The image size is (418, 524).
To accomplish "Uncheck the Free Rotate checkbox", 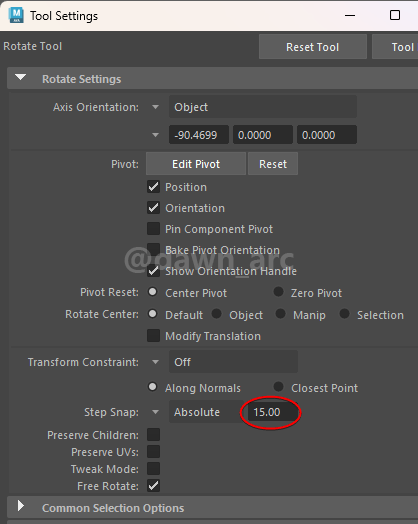I will coord(153,486).
